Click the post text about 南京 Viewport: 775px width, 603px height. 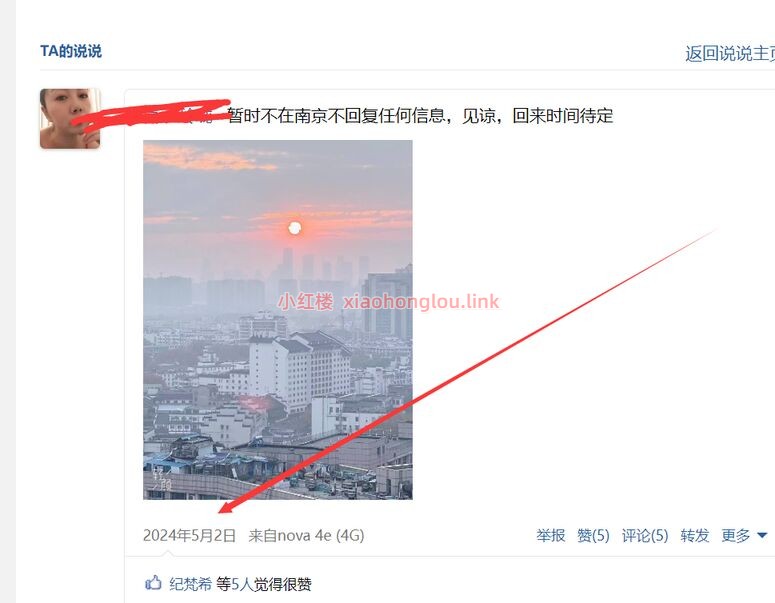point(420,116)
